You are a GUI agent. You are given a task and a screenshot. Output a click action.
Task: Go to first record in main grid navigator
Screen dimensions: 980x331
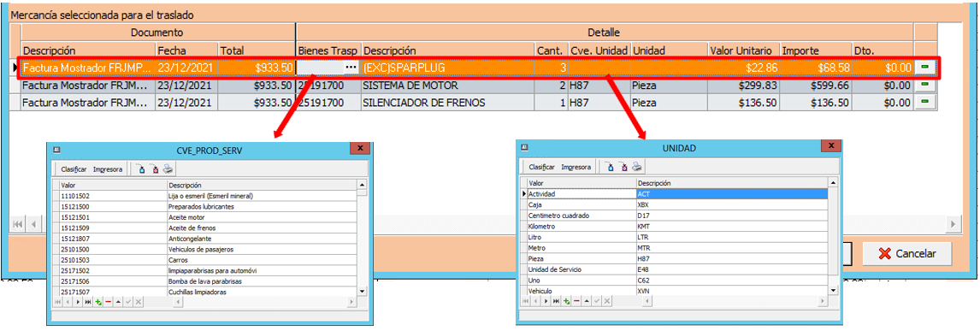coord(18,223)
